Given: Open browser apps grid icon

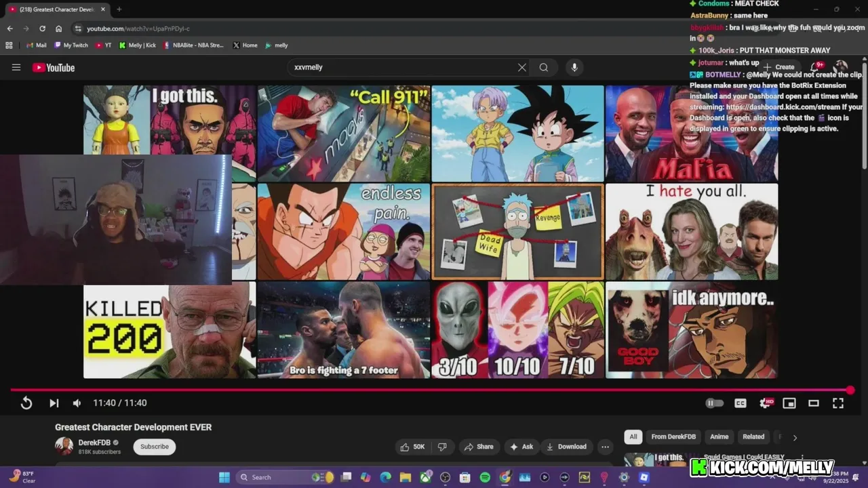Looking at the screenshot, I should (9, 45).
